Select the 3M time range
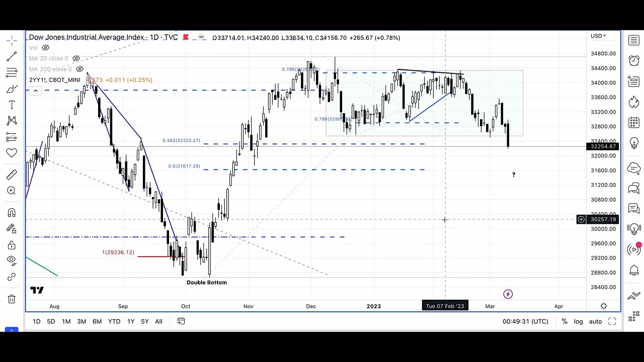Image resolution: width=644 pixels, height=362 pixels. click(x=82, y=321)
